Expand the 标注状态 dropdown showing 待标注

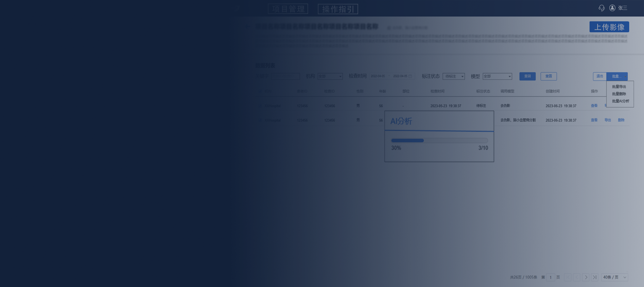point(454,76)
